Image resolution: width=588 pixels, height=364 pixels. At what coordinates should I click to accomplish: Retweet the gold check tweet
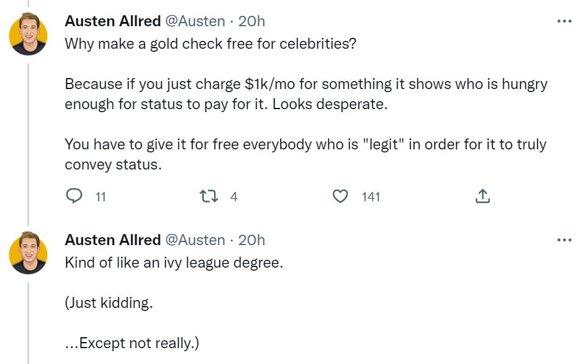tap(207, 196)
